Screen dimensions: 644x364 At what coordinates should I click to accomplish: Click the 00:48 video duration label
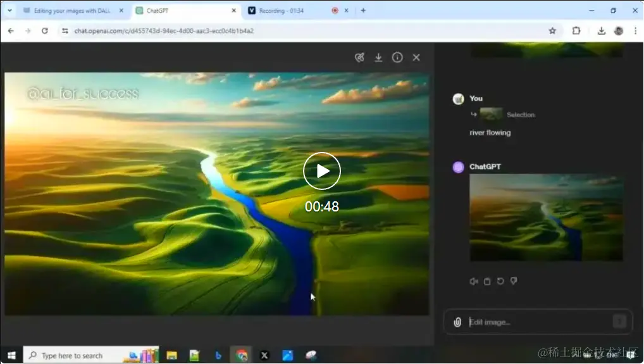pos(322,206)
